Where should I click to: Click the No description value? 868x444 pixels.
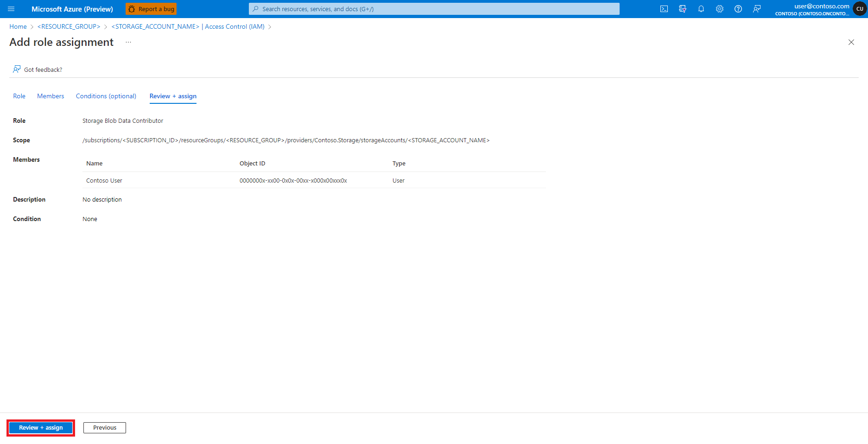pyautogui.click(x=102, y=200)
